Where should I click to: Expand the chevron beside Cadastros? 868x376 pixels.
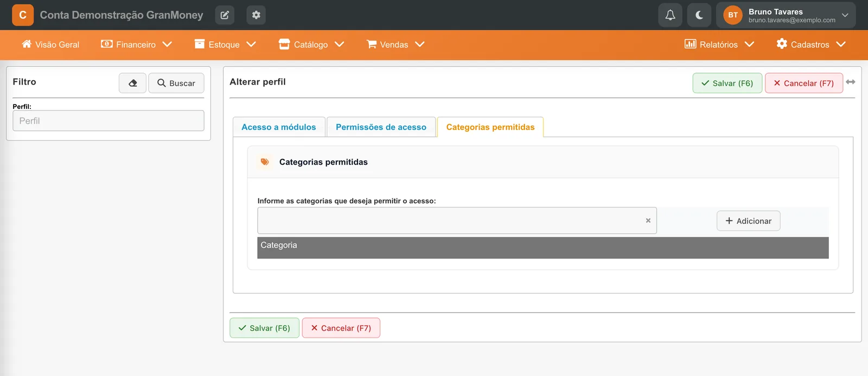click(x=841, y=44)
